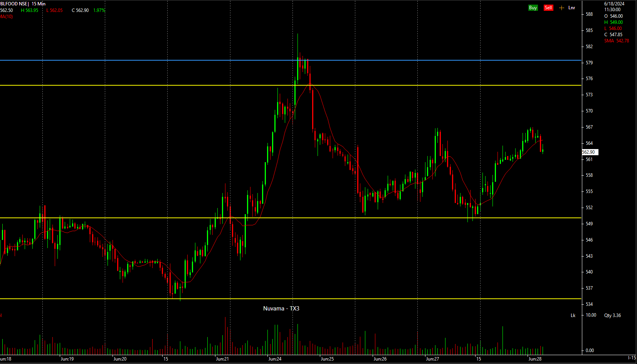Click the Jun:19 date axis label
The height and width of the screenshot is (364, 637).
pos(67,359)
